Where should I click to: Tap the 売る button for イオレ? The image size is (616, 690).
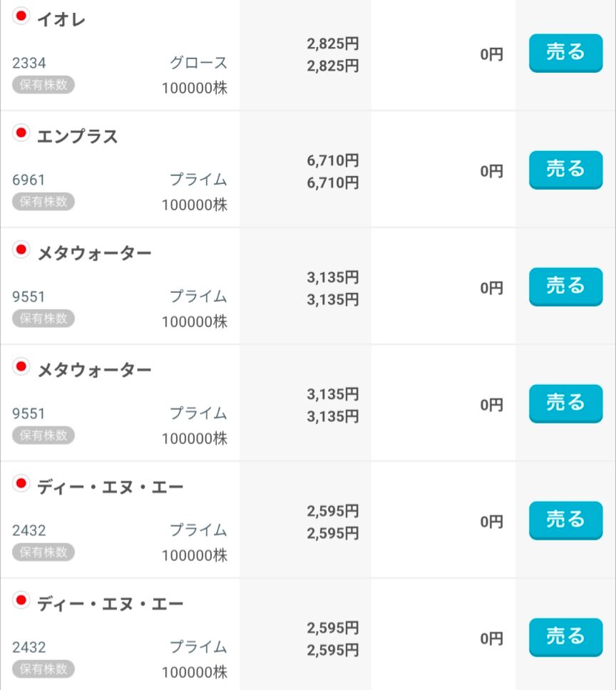pyautogui.click(x=565, y=53)
